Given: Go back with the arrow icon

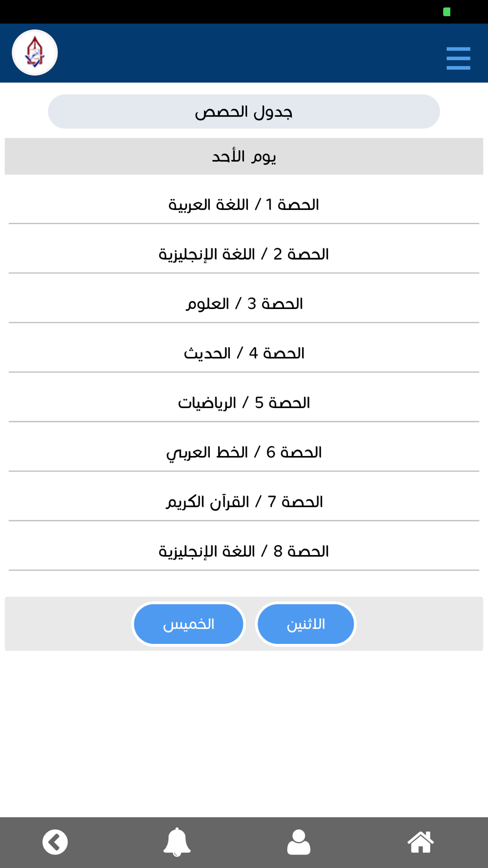Looking at the screenshot, I should point(55,842).
